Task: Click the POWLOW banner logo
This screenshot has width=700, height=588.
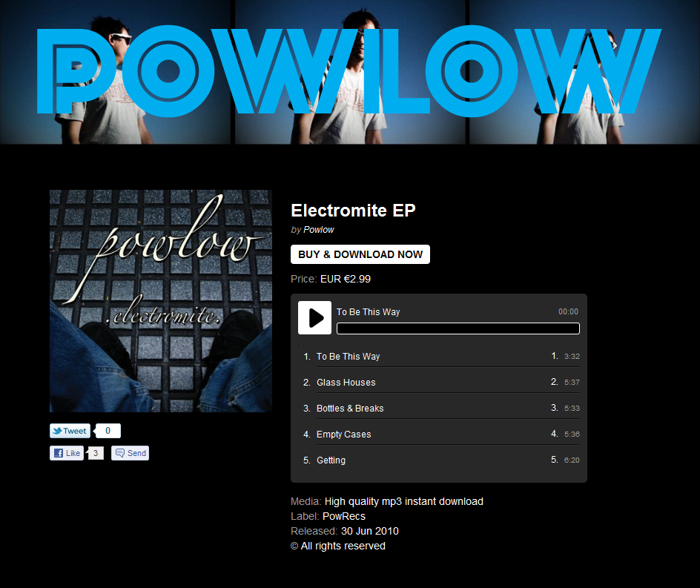Action: click(x=349, y=71)
